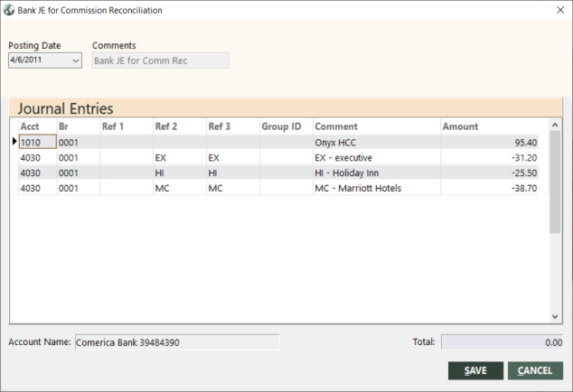Select the amount cell -31.20

490,157
